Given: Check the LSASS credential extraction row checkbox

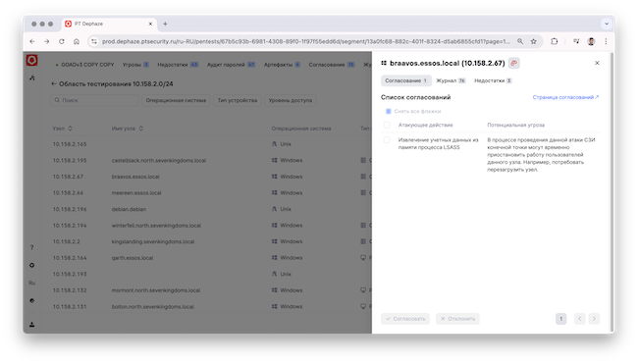Looking at the screenshot, I should [x=387, y=140].
